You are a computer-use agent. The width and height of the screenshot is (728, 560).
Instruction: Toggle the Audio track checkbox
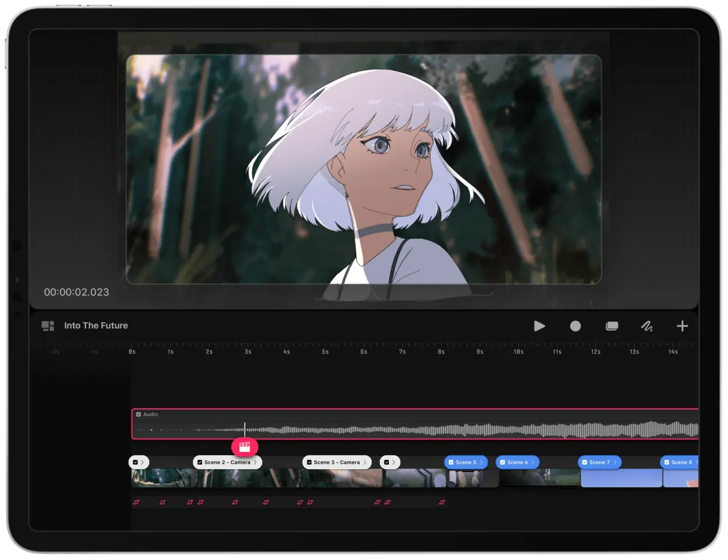click(x=139, y=414)
